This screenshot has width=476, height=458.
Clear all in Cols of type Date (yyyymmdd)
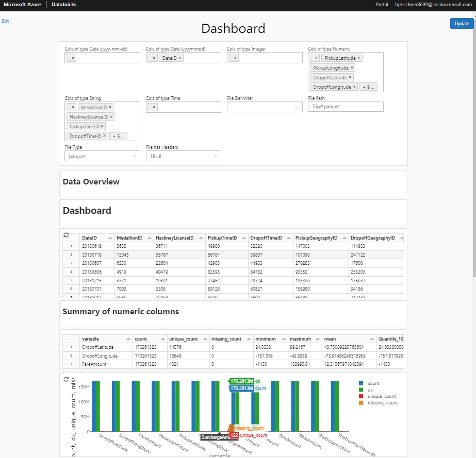pos(154,58)
